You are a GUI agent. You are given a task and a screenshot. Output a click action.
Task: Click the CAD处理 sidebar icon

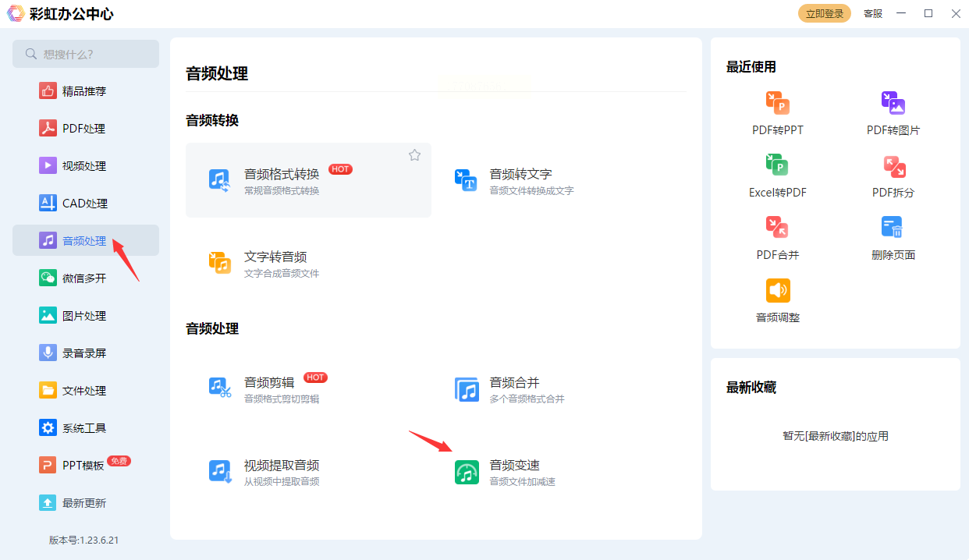pyautogui.click(x=48, y=204)
